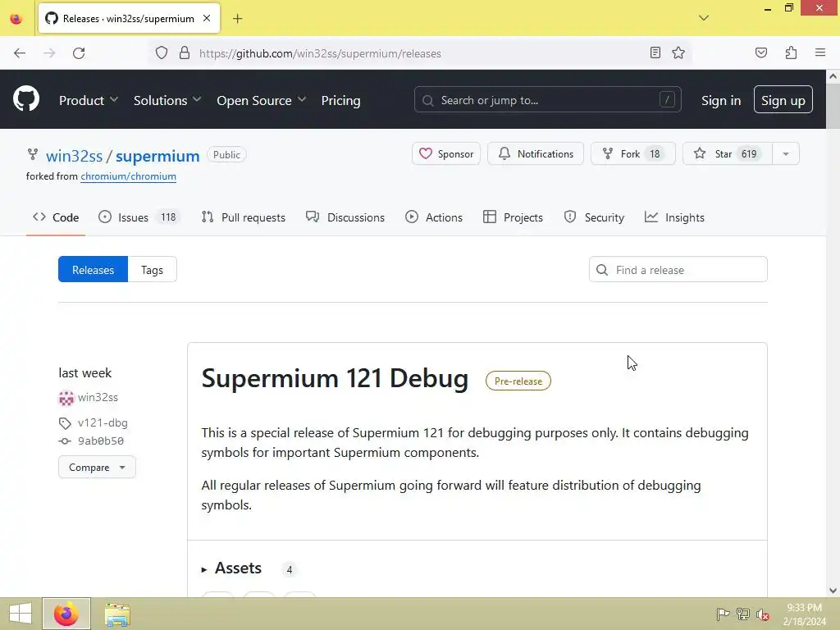This screenshot has height=630, width=840.
Task: Switch to the Security tab
Action: point(594,217)
